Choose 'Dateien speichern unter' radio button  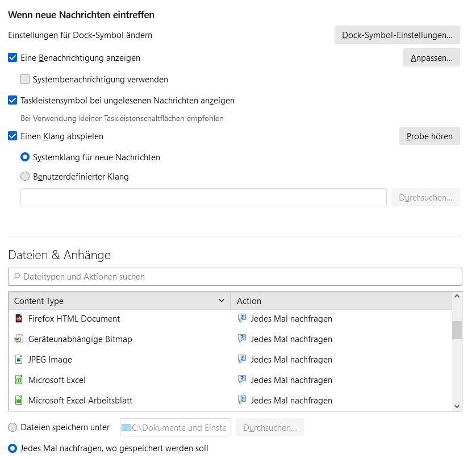point(12,427)
